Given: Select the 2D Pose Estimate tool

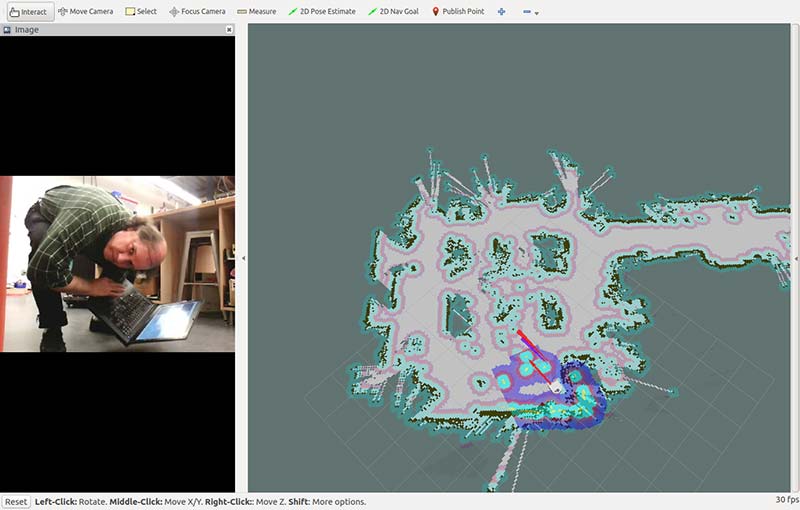Looking at the screenshot, I should pyautogui.click(x=322, y=11).
